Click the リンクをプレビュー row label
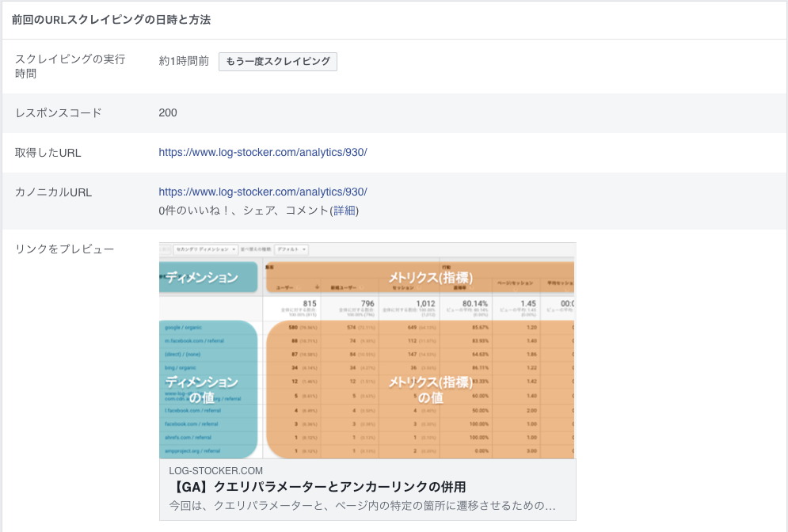This screenshot has height=532, width=788. coord(64,249)
